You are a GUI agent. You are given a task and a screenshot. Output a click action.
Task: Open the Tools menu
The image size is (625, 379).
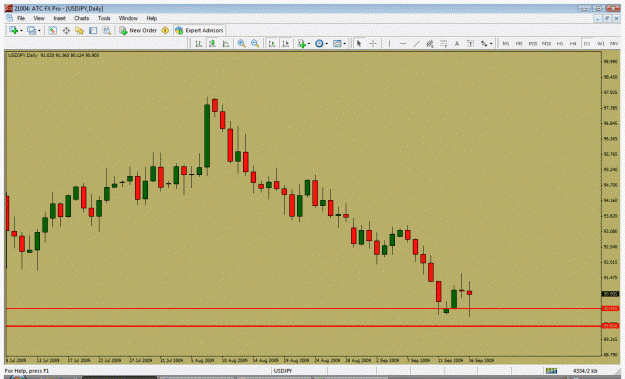(104, 18)
